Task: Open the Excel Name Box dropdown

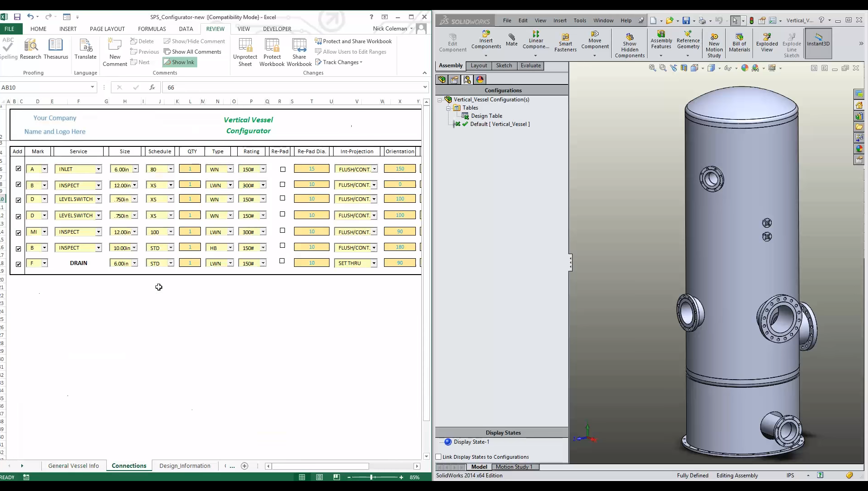Action: click(92, 87)
